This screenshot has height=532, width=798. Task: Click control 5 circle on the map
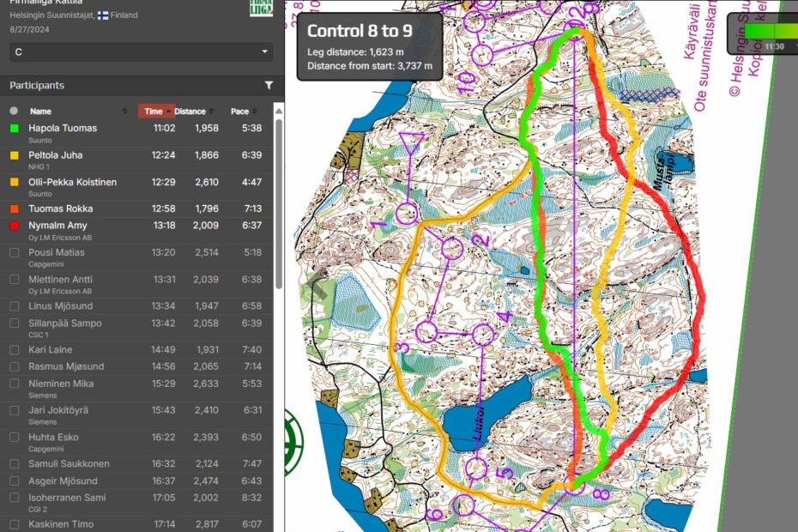tap(477, 469)
